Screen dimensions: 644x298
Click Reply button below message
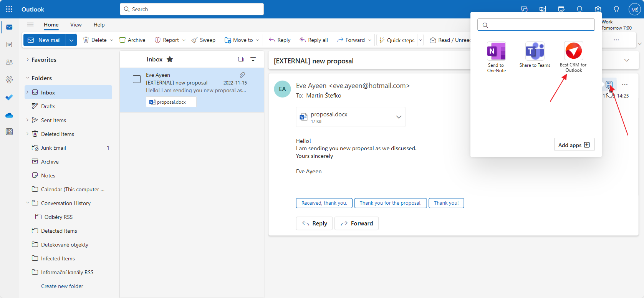[314, 223]
